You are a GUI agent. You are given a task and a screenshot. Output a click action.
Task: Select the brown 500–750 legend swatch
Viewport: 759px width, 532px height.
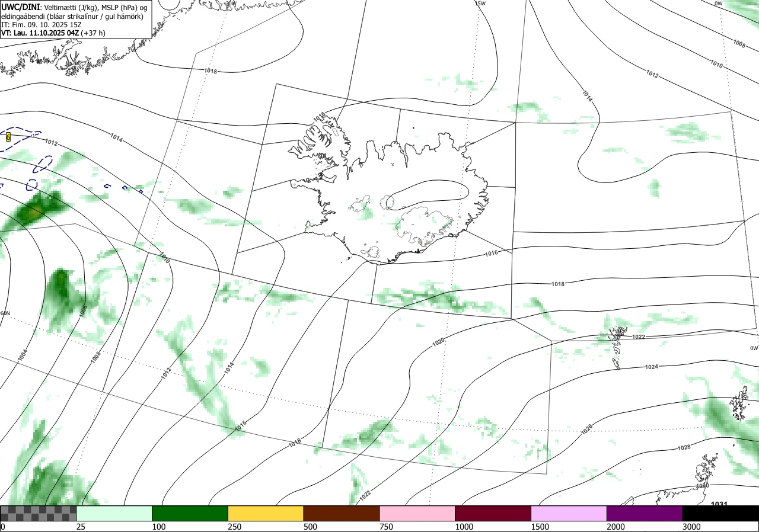(342, 513)
